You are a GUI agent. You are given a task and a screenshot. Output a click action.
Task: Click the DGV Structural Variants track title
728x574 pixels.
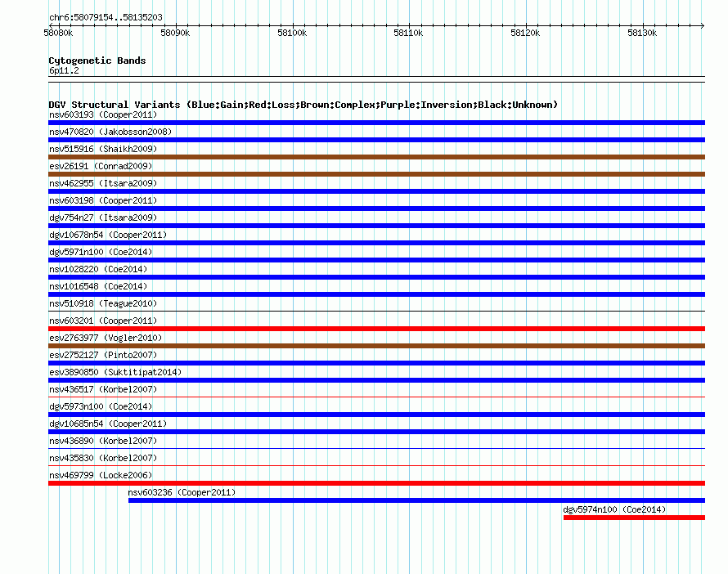coord(303,105)
